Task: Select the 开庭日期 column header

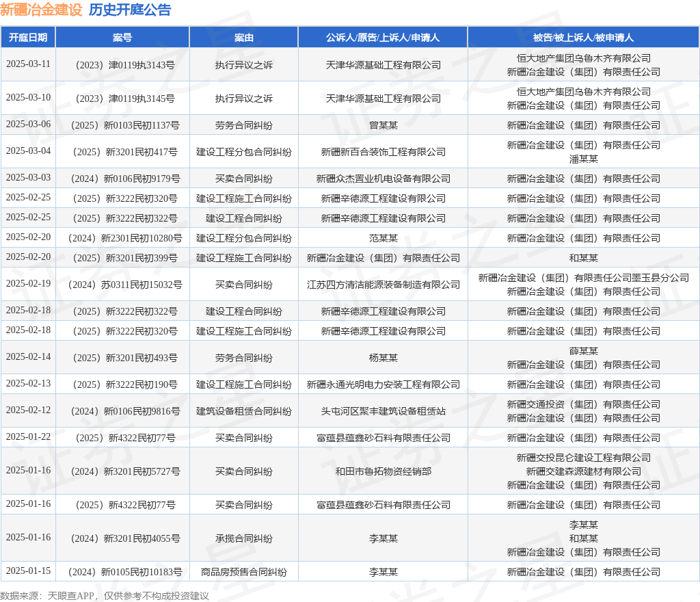Action: pos(28,38)
